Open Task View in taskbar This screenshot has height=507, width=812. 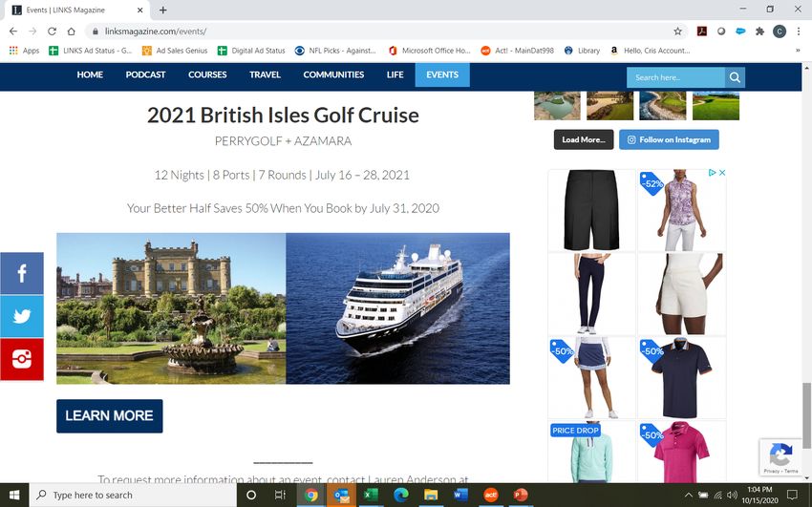280,496
